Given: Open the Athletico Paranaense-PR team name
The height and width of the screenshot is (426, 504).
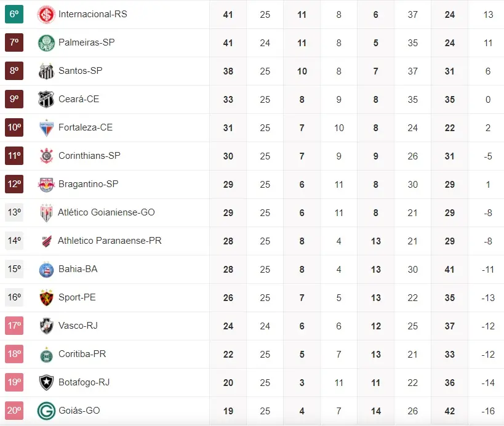Looking at the screenshot, I should point(110,241).
